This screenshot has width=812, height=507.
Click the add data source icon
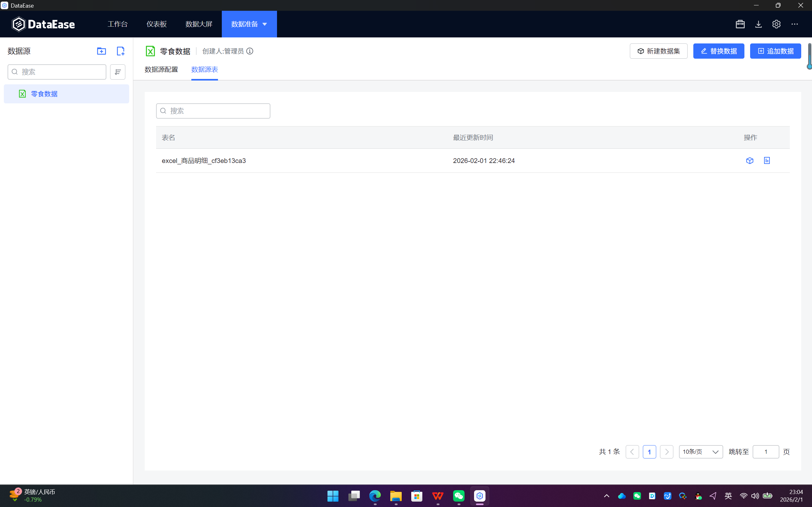(x=120, y=51)
